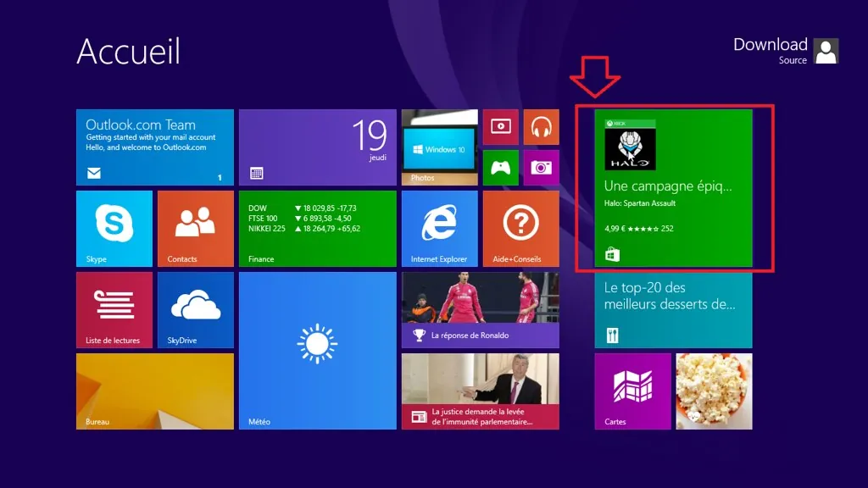Open the SkyDrive tile
Image resolution: width=868 pixels, height=488 pixels.
click(196, 310)
